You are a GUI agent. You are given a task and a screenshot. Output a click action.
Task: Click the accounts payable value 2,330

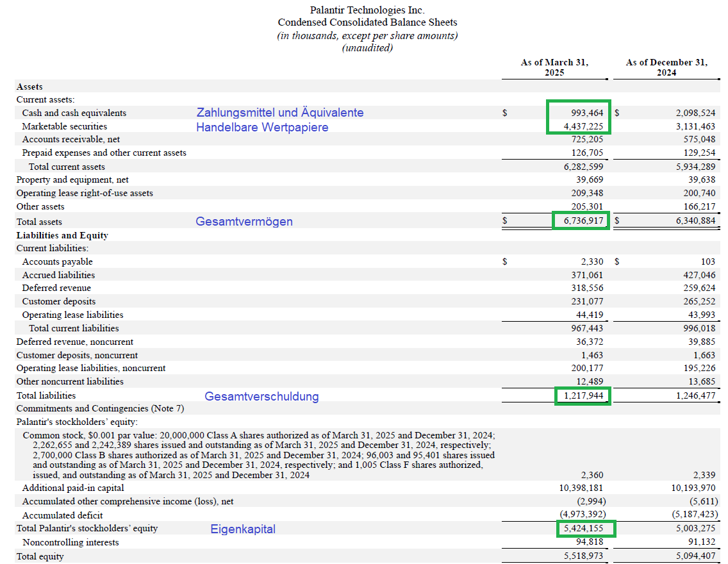(592, 261)
